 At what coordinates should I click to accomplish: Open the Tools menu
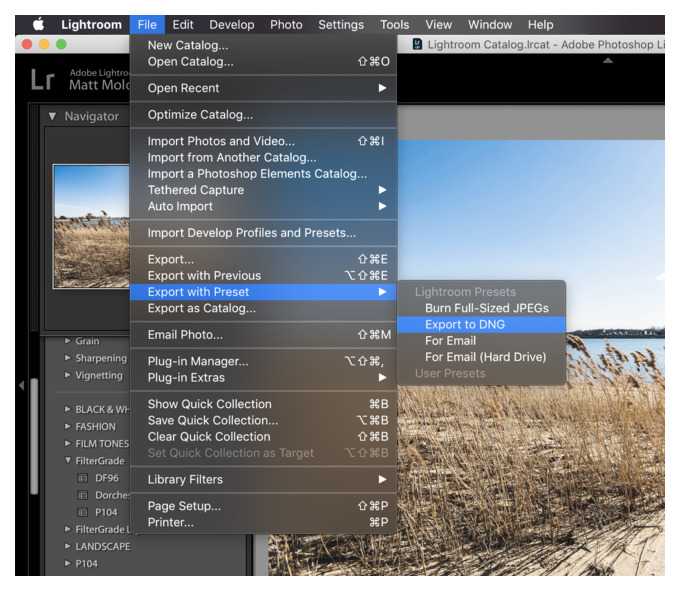tap(395, 25)
